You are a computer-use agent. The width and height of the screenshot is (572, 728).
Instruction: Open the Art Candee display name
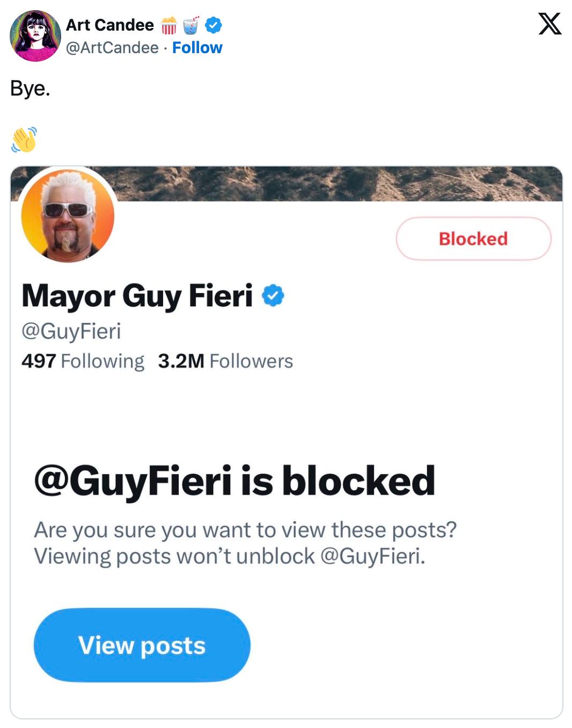pyautogui.click(x=110, y=25)
